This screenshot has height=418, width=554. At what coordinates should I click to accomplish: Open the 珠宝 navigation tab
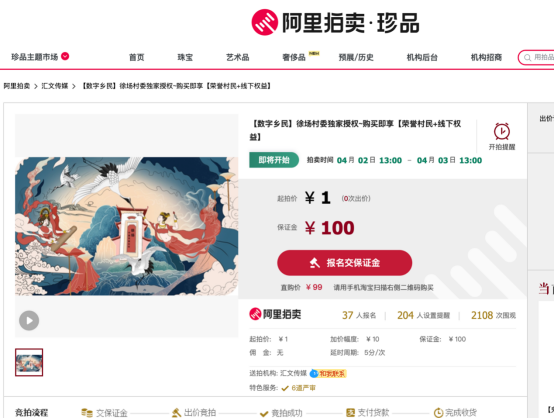185,57
